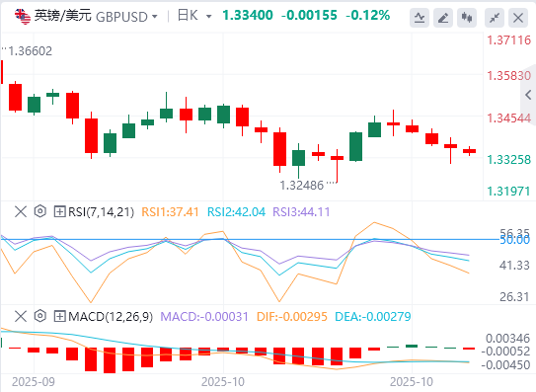Click the 1.35830 price axis label
The width and height of the screenshot is (536, 392).
[x=509, y=76]
